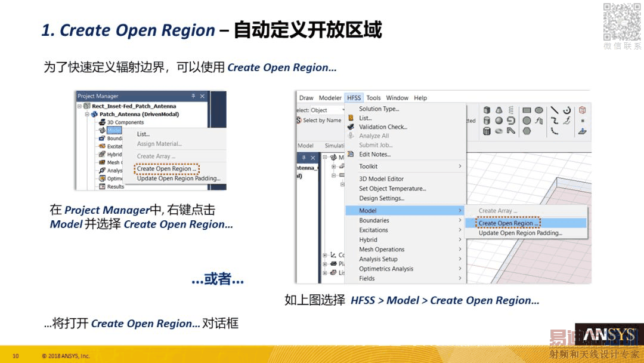Select the 3D Components tree item
Viewport: 644px width, 363px height.
pyautogui.click(x=125, y=122)
